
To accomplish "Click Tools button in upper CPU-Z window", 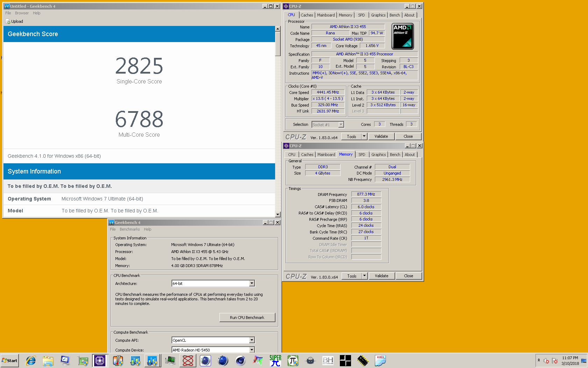I will (352, 136).
